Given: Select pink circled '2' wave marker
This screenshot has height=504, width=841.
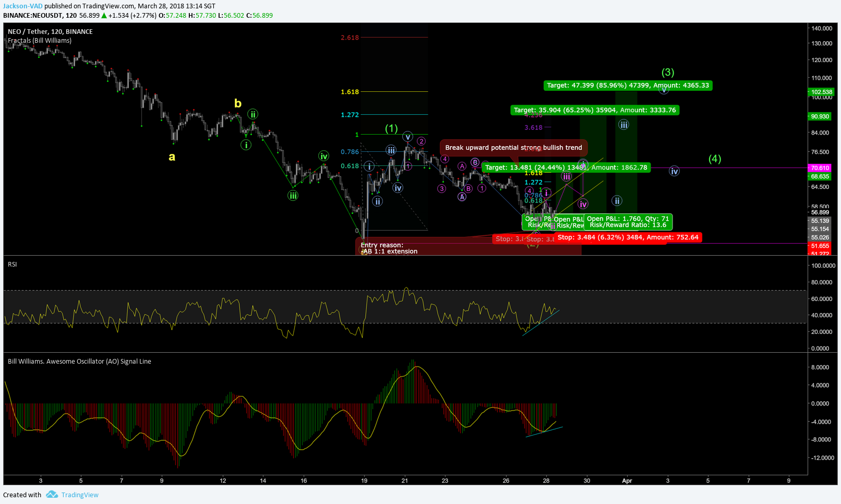Looking at the screenshot, I should (x=421, y=141).
